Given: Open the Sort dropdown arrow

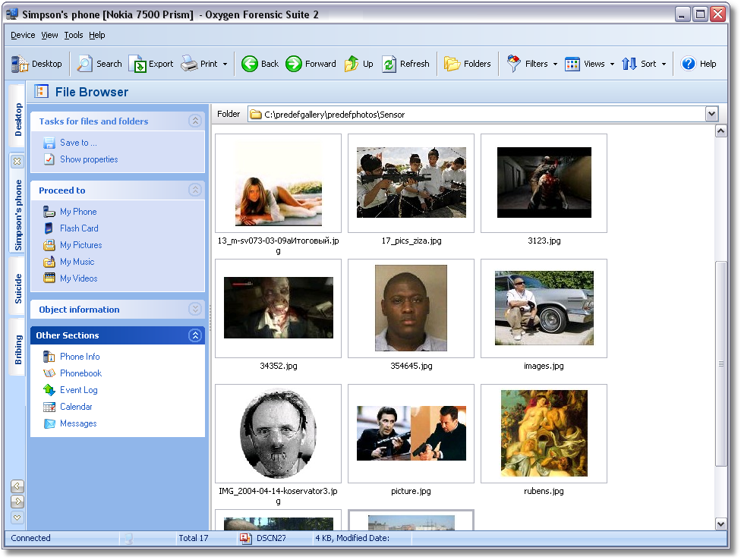Looking at the screenshot, I should tap(664, 64).
